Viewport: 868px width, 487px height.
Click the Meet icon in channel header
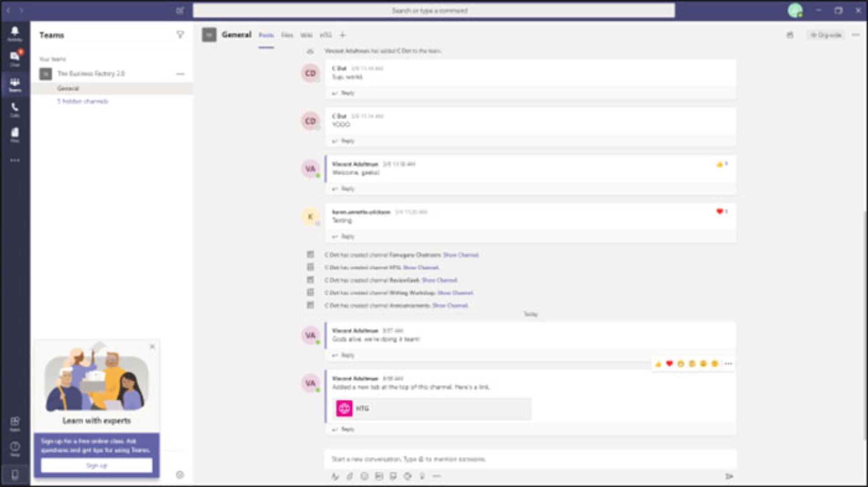[790, 35]
